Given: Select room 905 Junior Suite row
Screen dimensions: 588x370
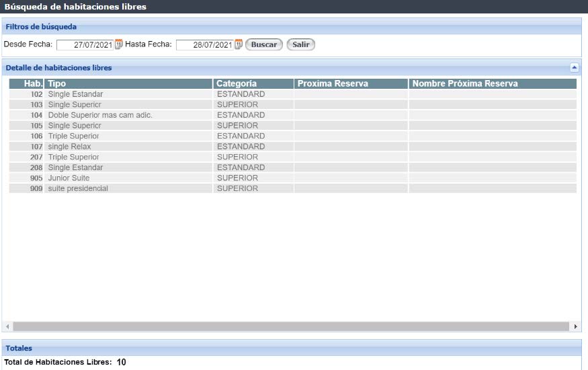Looking at the screenshot, I should click(69, 178).
